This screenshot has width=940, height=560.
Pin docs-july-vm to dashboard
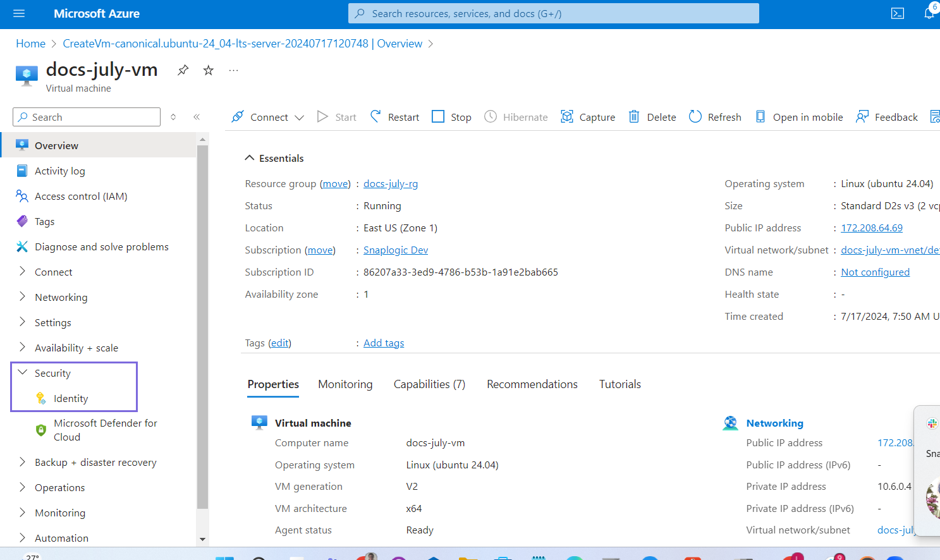(x=183, y=70)
